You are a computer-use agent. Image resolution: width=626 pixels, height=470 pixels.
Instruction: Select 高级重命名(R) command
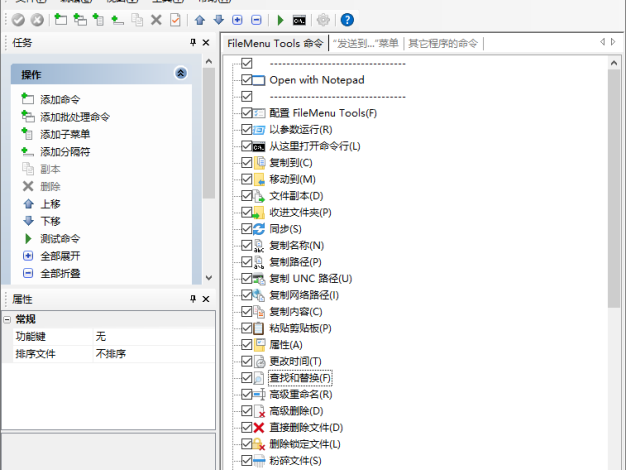pos(301,395)
